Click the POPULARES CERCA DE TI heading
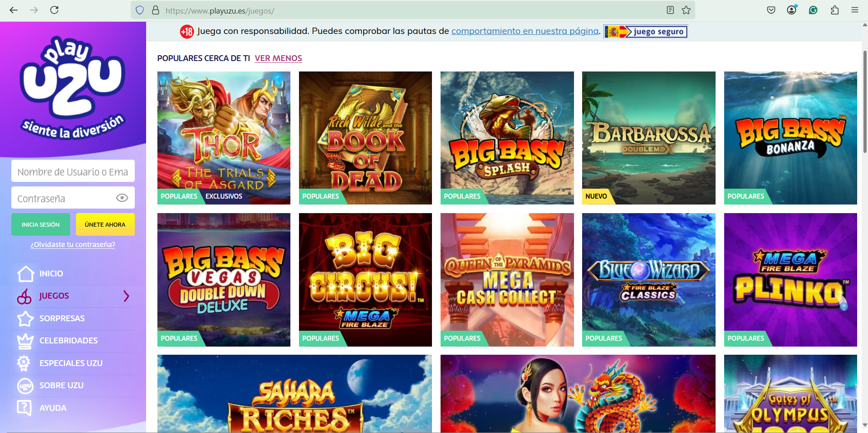Screen dimensions: 868x433 coord(204,58)
